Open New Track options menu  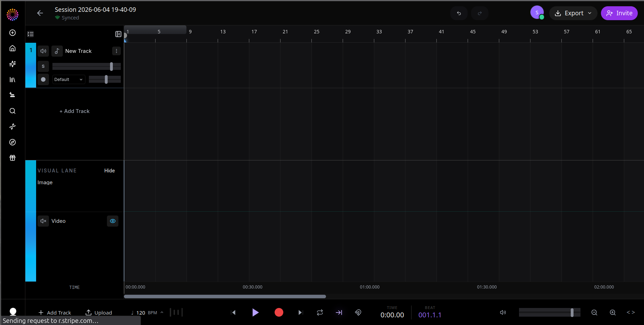click(116, 51)
